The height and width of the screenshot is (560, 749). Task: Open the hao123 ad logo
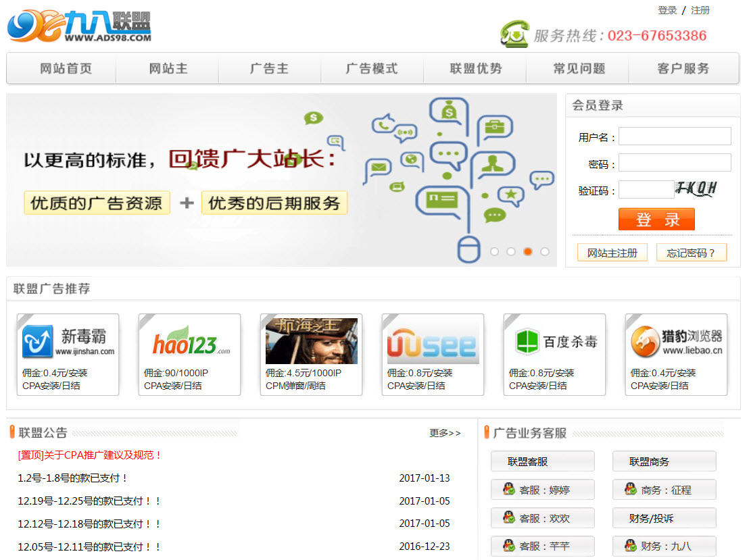189,341
